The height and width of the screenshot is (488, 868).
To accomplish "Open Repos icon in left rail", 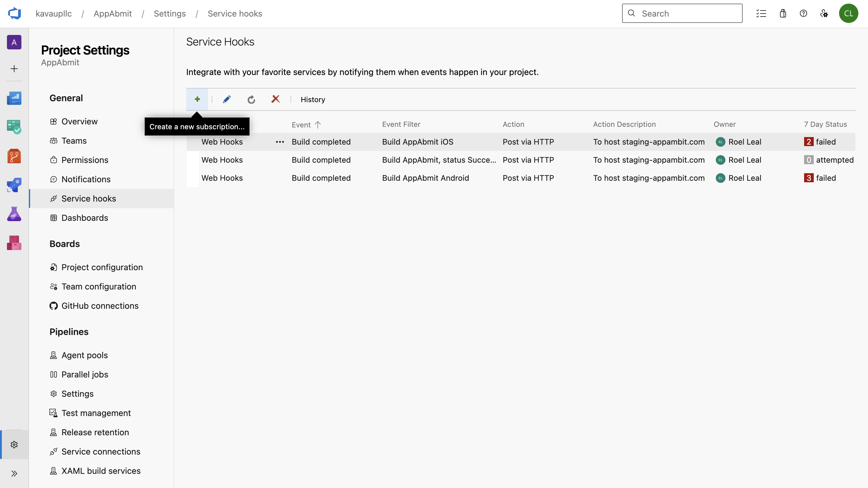I will pos(14,156).
